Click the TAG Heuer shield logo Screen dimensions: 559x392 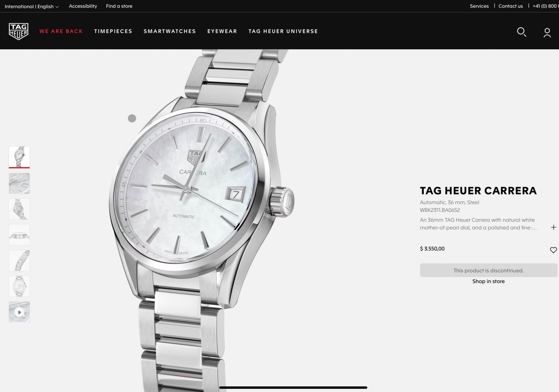[19, 31]
